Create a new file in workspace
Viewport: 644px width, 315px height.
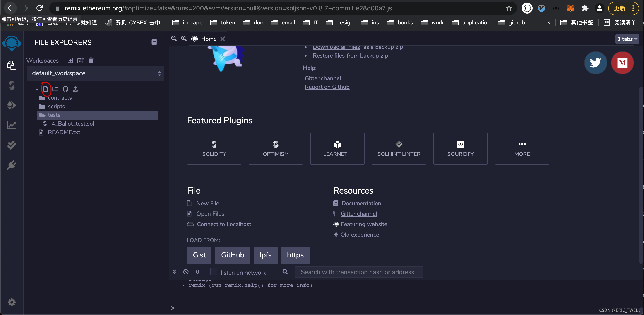coord(46,89)
